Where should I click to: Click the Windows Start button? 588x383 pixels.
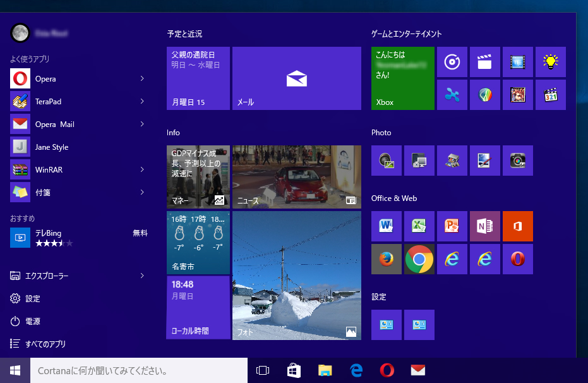click(x=15, y=370)
